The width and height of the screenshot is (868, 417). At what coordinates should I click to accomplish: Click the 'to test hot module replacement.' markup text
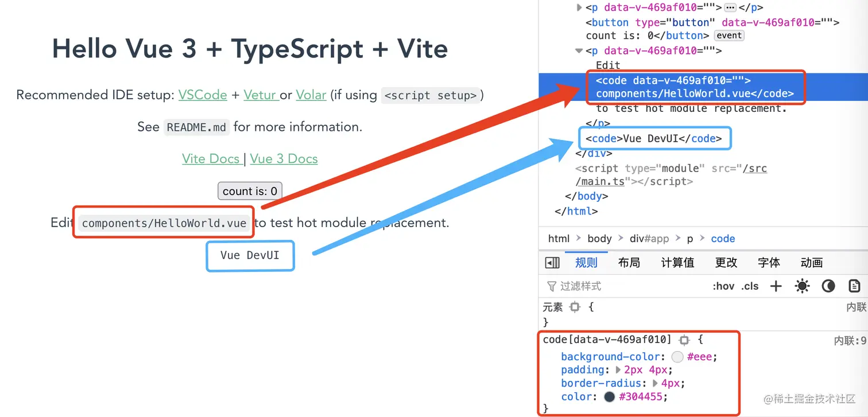coord(691,108)
